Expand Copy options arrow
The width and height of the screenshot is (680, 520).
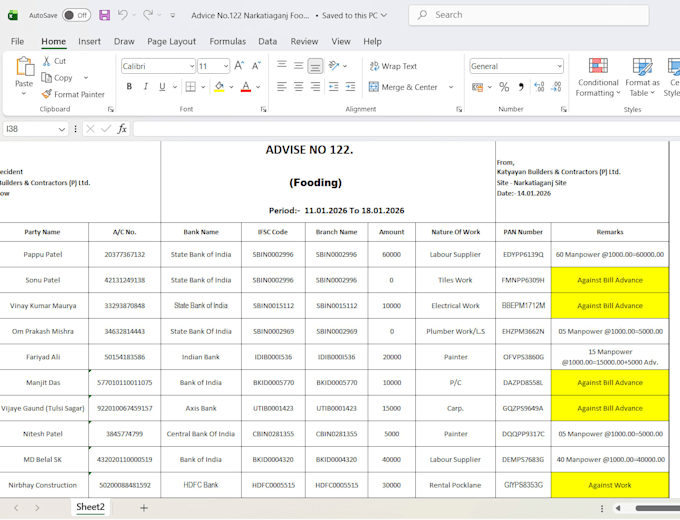86,78
